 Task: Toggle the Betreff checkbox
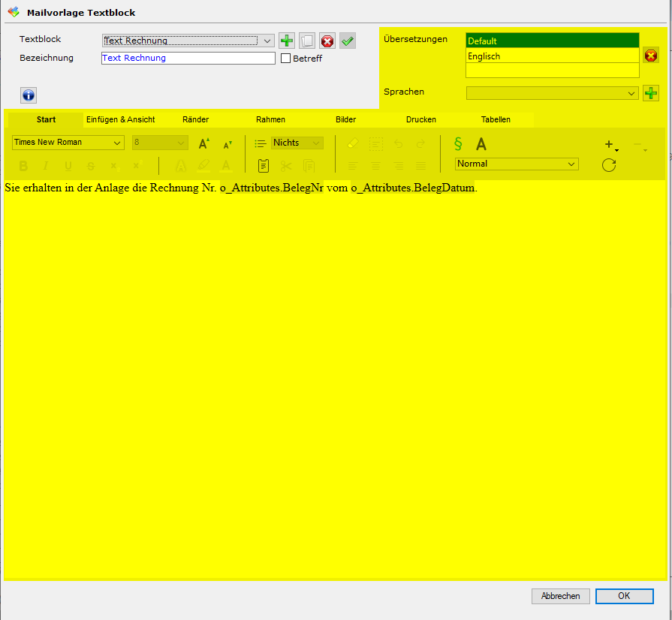[285, 59]
